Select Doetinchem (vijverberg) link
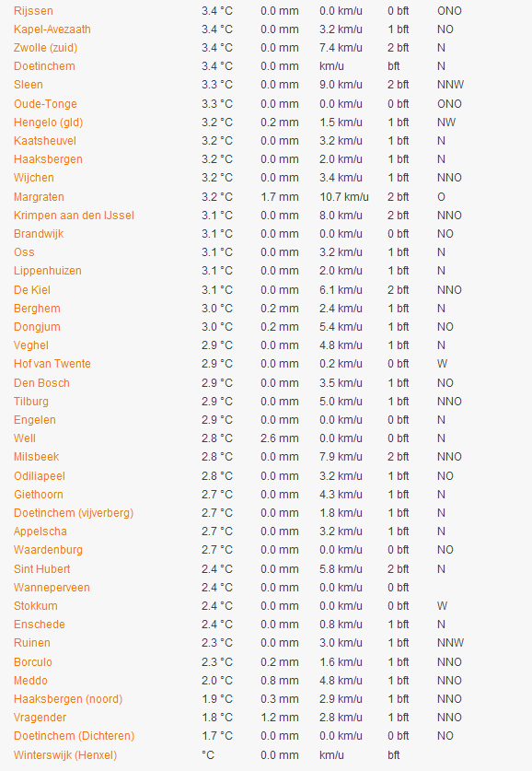 [x=74, y=513]
